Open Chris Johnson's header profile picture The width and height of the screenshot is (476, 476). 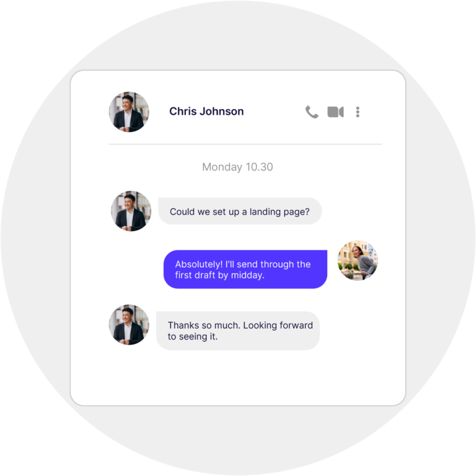tap(129, 112)
